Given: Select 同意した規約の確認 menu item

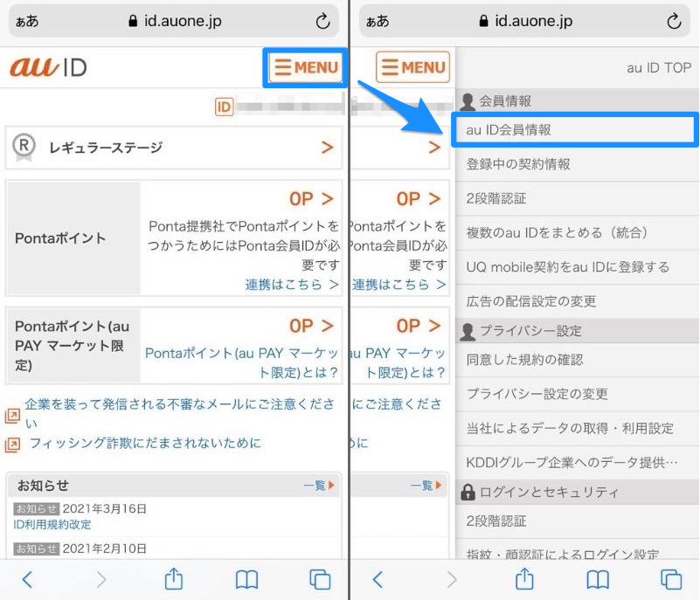Looking at the screenshot, I should point(578,360).
